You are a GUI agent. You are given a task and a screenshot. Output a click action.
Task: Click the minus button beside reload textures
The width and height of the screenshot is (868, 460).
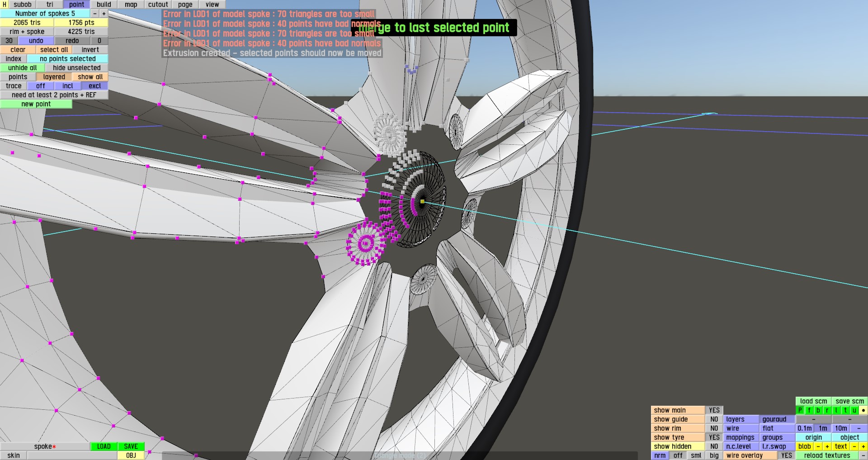point(863,455)
